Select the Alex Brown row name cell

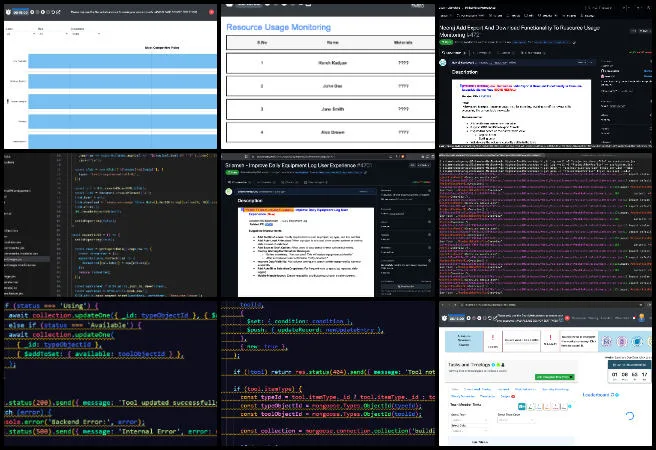pyautogui.click(x=333, y=132)
